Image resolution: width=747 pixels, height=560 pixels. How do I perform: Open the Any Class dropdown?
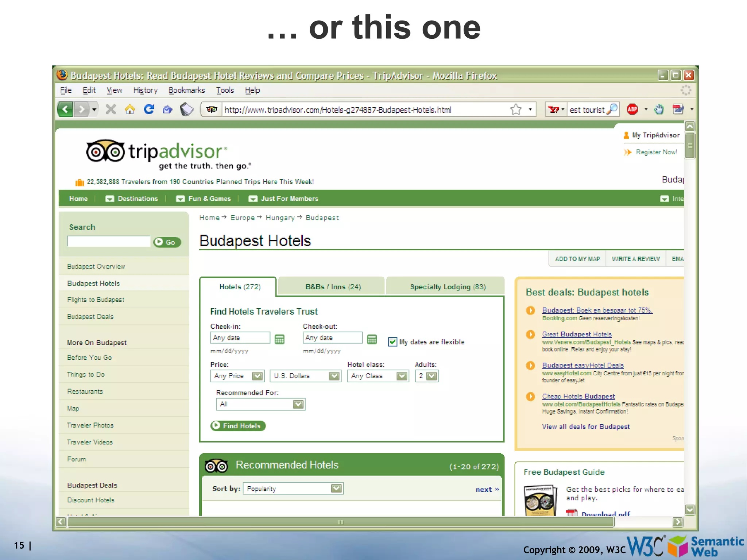[401, 376]
